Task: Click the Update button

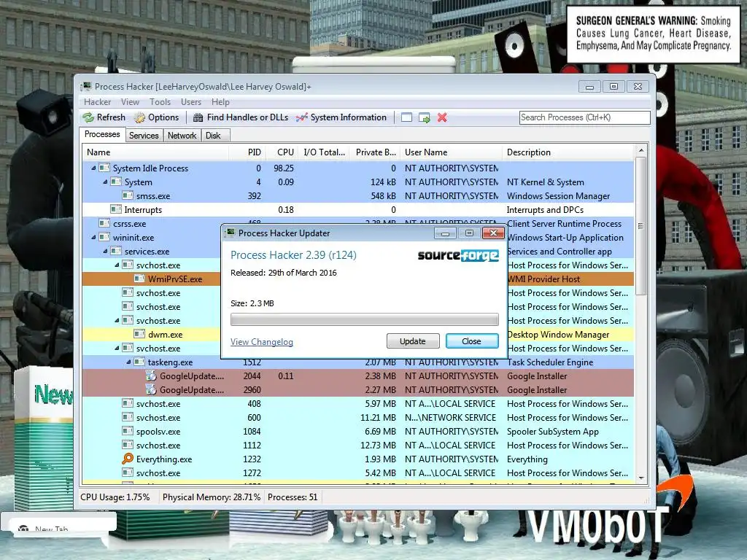Action: [x=413, y=341]
